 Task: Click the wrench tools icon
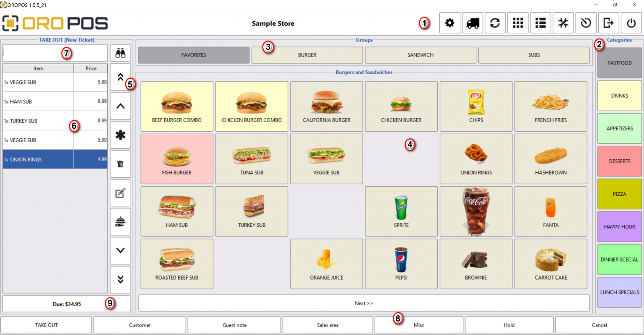(x=563, y=23)
